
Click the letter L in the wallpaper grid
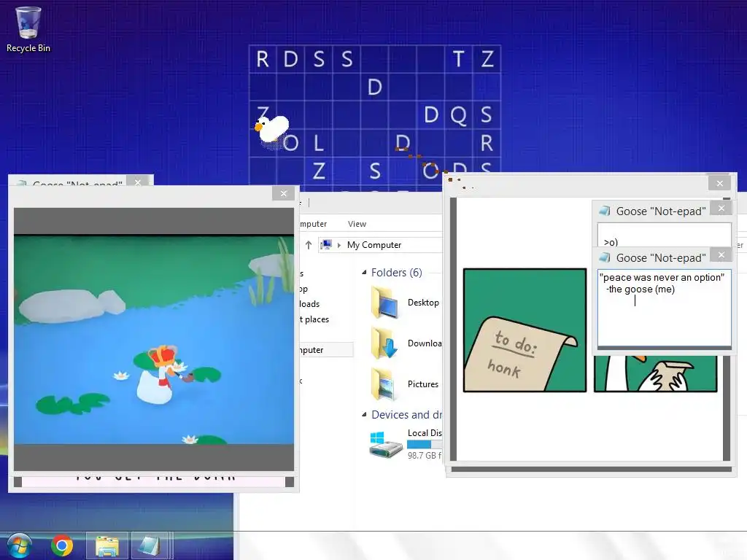point(319,143)
